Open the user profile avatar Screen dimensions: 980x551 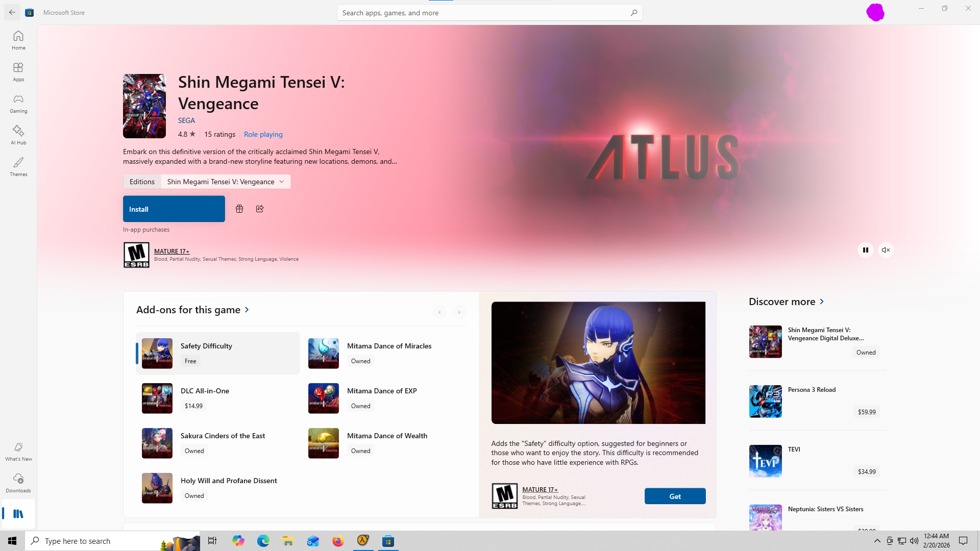pos(875,12)
